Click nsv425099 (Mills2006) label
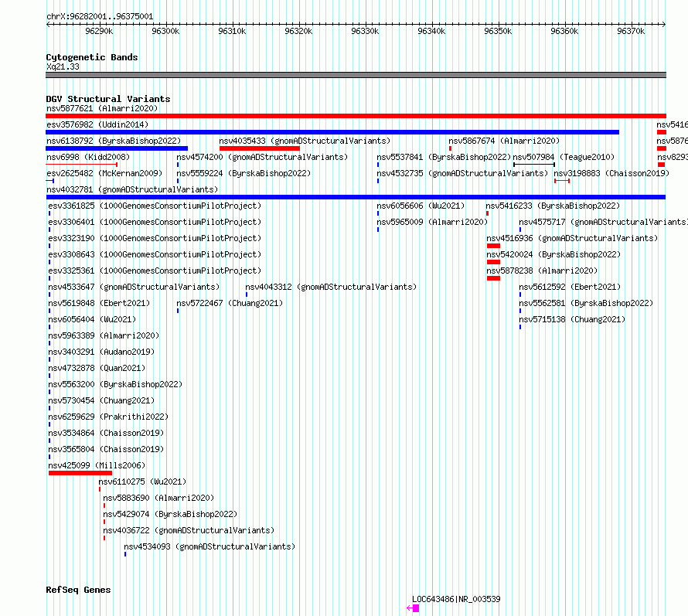 pos(97,465)
